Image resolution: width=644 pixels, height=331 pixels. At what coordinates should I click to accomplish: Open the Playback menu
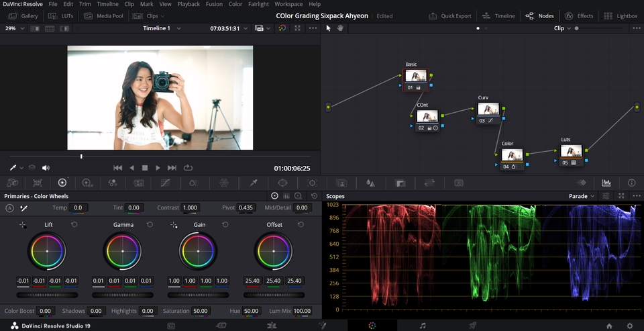click(x=189, y=4)
